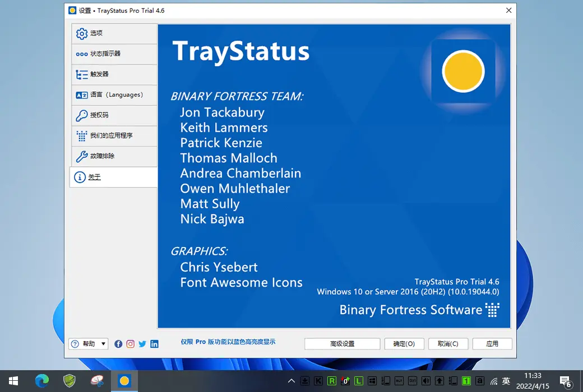Click the TrayStatus yellow circle logo
Image resolution: width=583 pixels, height=392 pixels.
pyautogui.click(x=463, y=71)
